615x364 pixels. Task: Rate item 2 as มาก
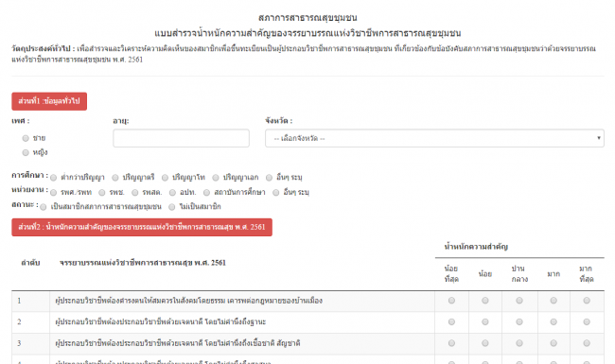tap(553, 321)
